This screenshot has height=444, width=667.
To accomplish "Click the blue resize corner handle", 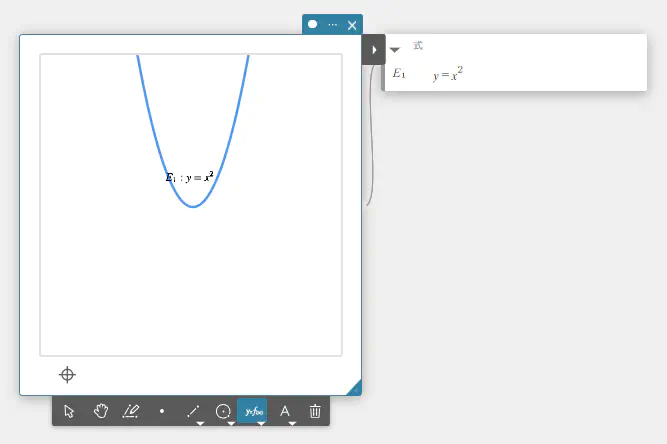I will tap(354, 388).
